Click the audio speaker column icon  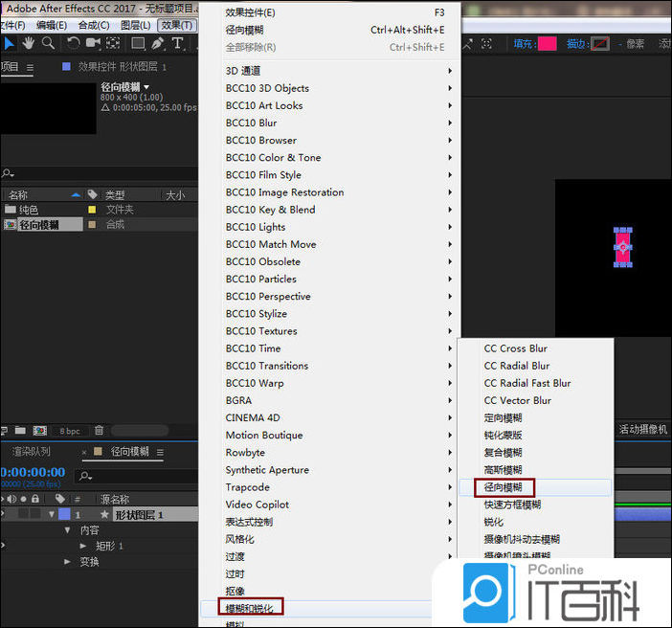click(x=11, y=499)
